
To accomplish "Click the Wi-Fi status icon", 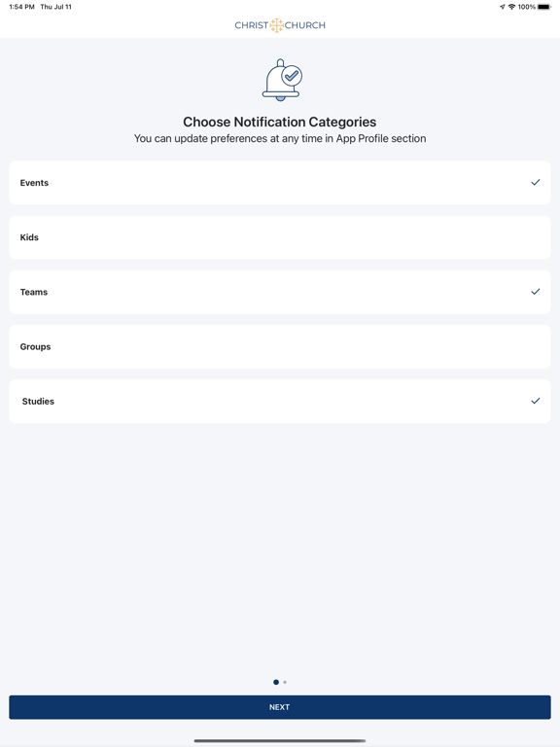I will coord(512,7).
